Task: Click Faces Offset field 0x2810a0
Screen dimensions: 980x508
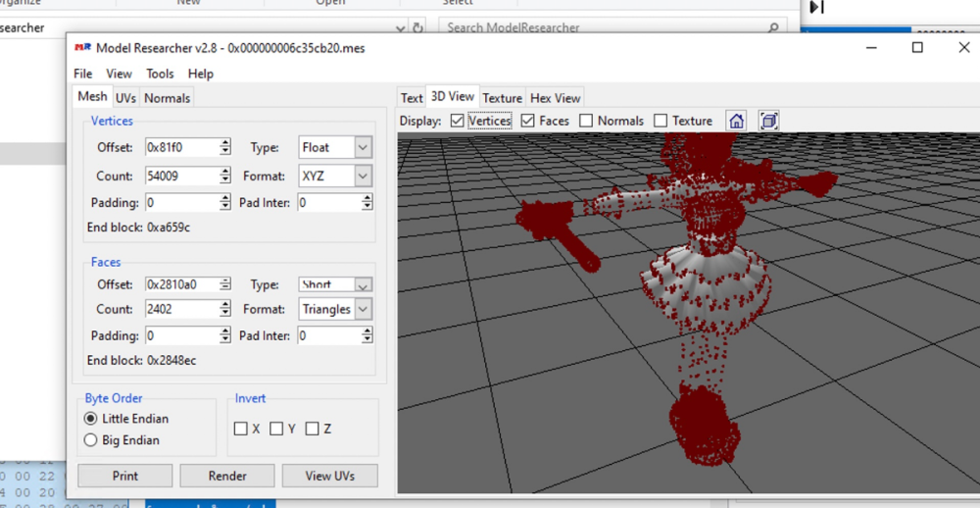Action: pyautogui.click(x=182, y=284)
